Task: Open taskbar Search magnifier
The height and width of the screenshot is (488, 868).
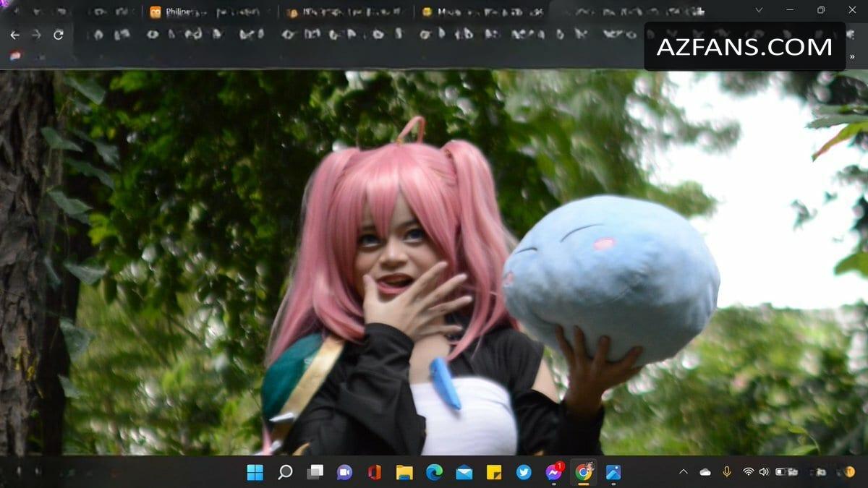Action: point(285,472)
